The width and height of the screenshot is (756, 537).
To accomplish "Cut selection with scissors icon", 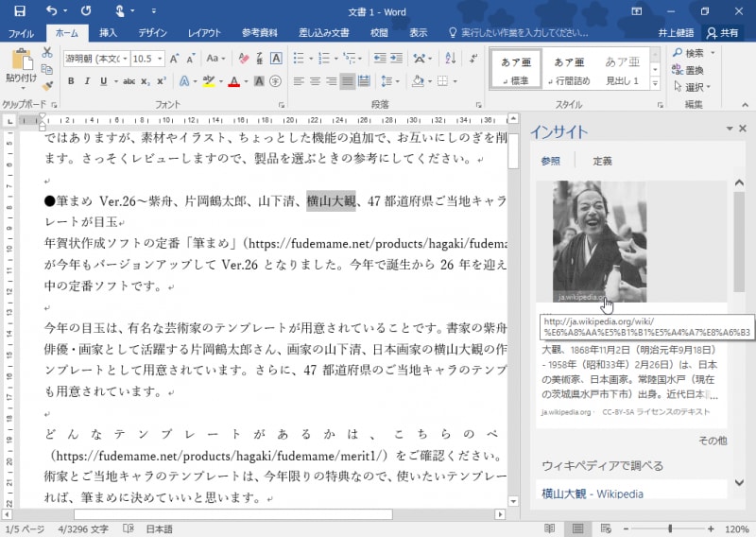I will pos(46,53).
